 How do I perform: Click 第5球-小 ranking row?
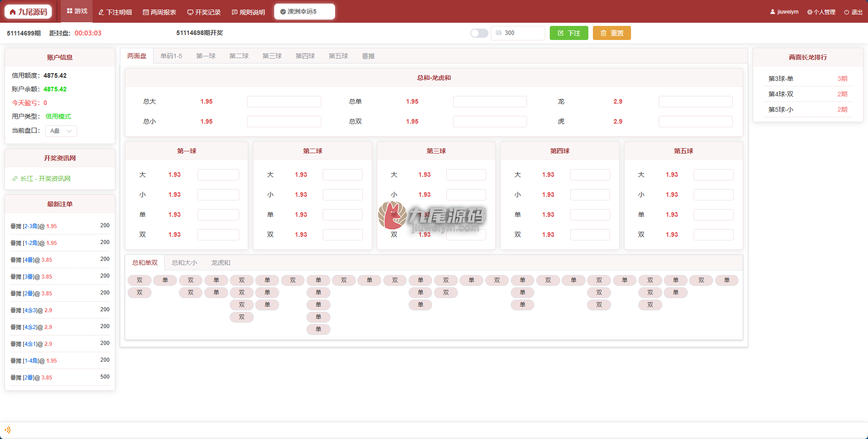pos(808,110)
